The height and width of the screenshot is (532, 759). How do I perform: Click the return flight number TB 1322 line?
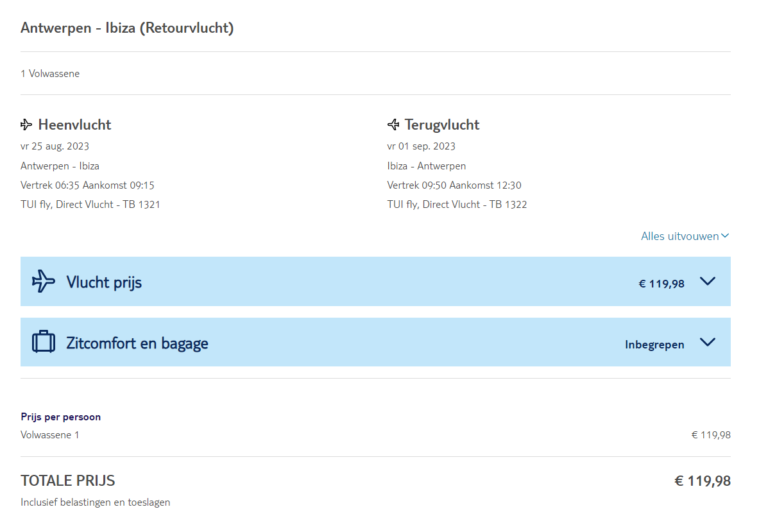[x=457, y=205]
